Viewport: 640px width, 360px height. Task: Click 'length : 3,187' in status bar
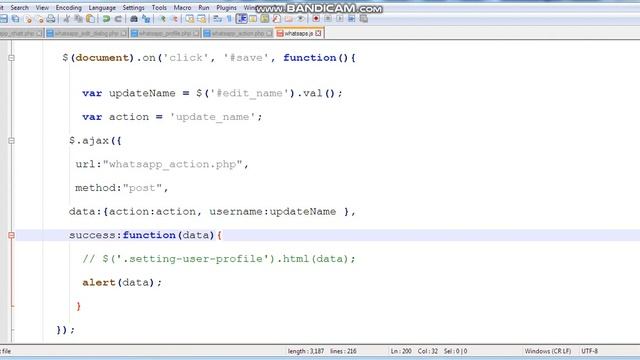(306, 351)
